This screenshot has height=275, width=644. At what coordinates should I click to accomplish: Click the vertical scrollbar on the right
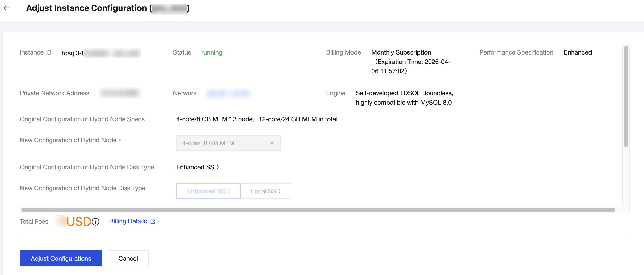pyautogui.click(x=626, y=97)
